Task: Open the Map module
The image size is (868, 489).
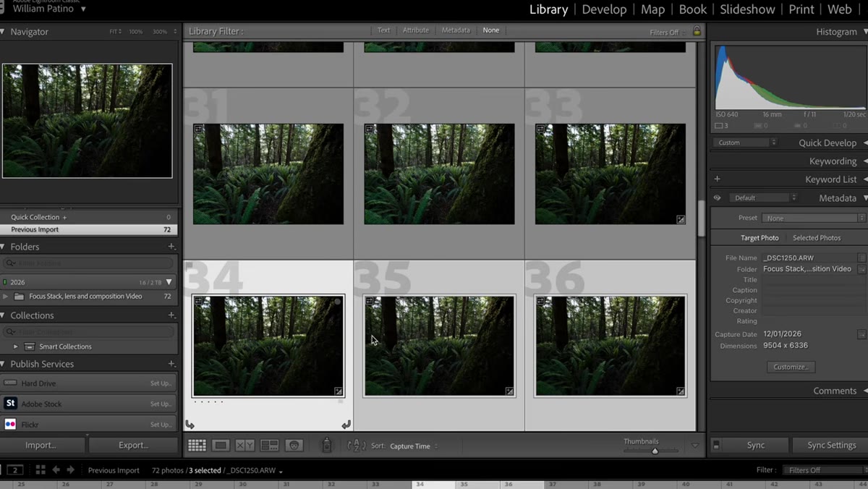Action: click(652, 9)
